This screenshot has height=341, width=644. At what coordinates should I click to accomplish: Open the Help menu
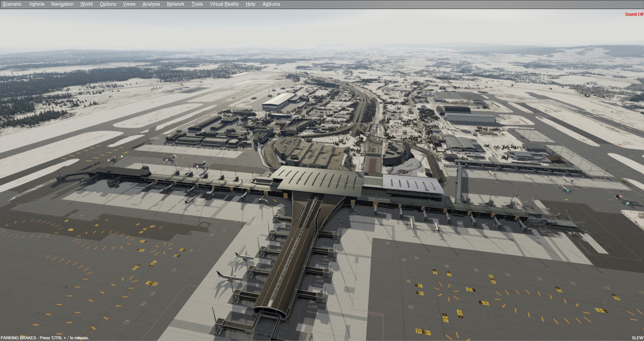click(250, 4)
